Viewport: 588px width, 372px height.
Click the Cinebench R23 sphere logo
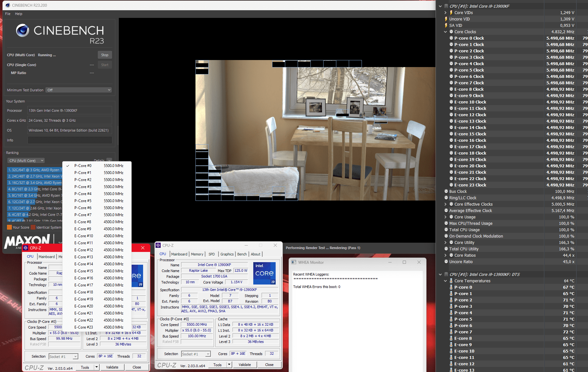23,30
